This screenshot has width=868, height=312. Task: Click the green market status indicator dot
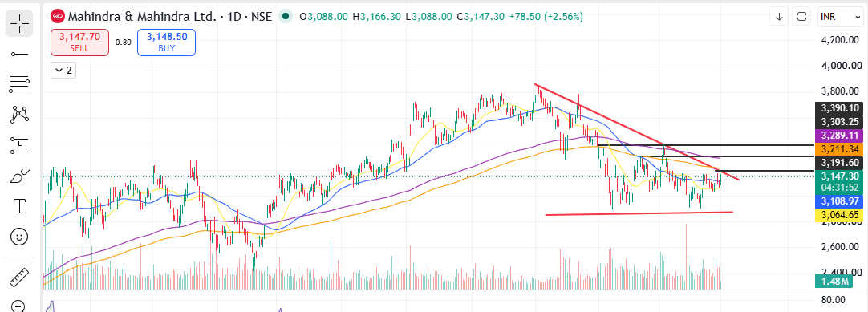pos(286,17)
